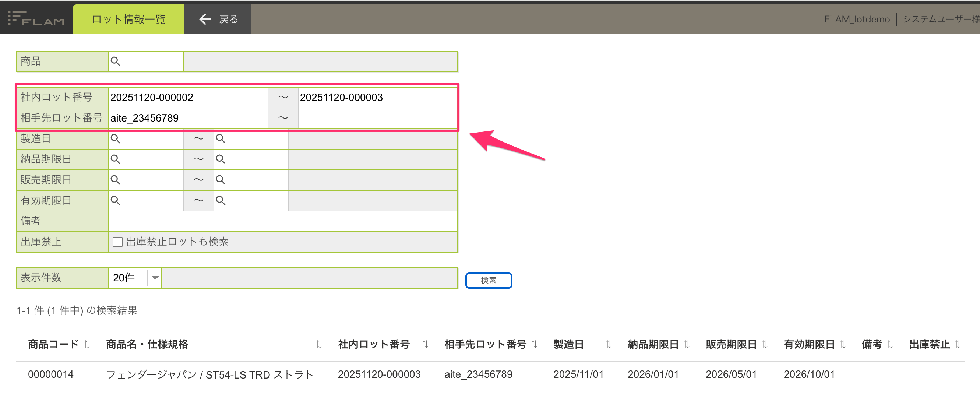The width and height of the screenshot is (980, 408).
Task: Click the FLAM_lotdemo account name
Action: tap(857, 20)
